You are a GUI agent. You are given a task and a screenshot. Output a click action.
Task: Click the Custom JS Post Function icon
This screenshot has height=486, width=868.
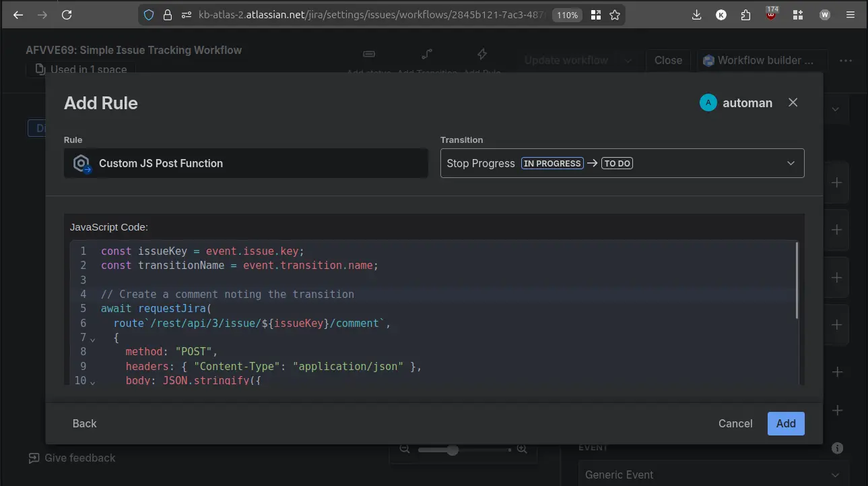(82, 164)
